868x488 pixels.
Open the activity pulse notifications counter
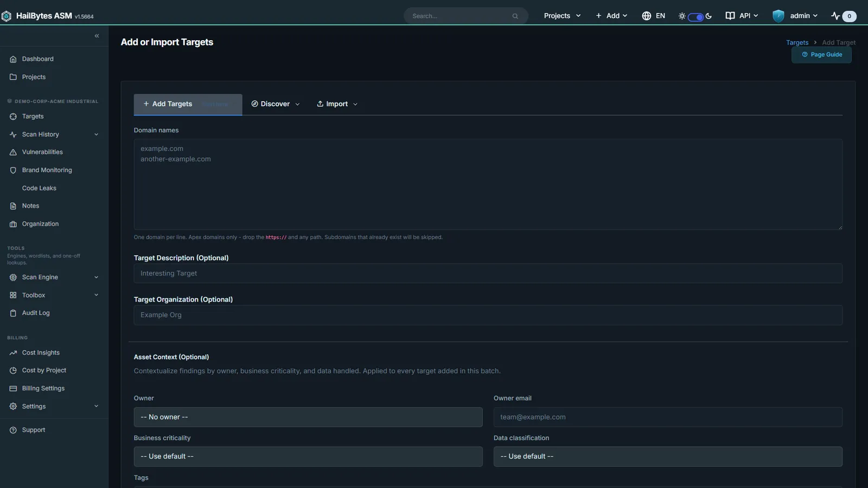844,16
